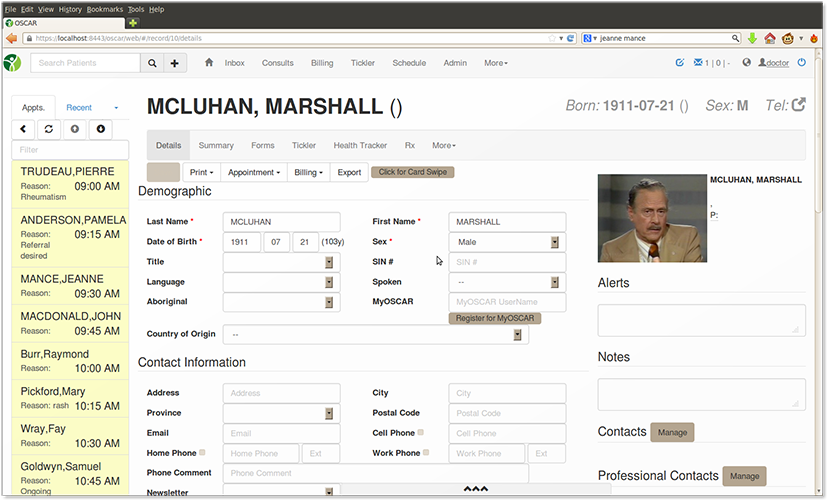Click the globe icon in navbar
The height and width of the screenshot is (500, 827).
(x=746, y=62)
